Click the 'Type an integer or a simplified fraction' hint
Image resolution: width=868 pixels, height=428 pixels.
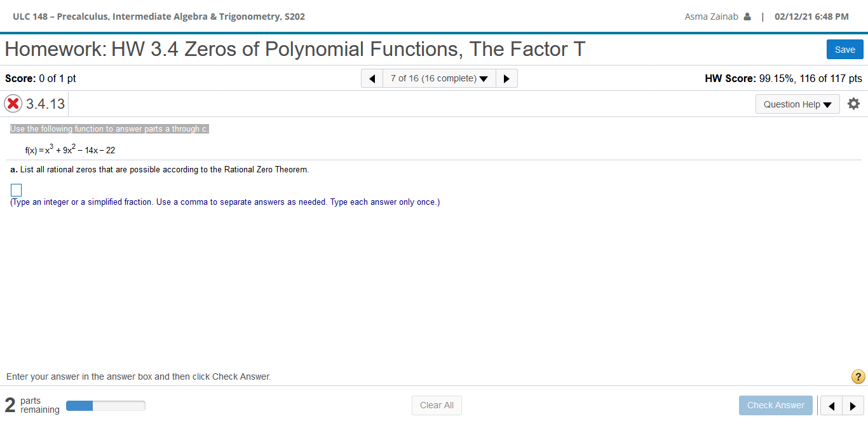[225, 202]
